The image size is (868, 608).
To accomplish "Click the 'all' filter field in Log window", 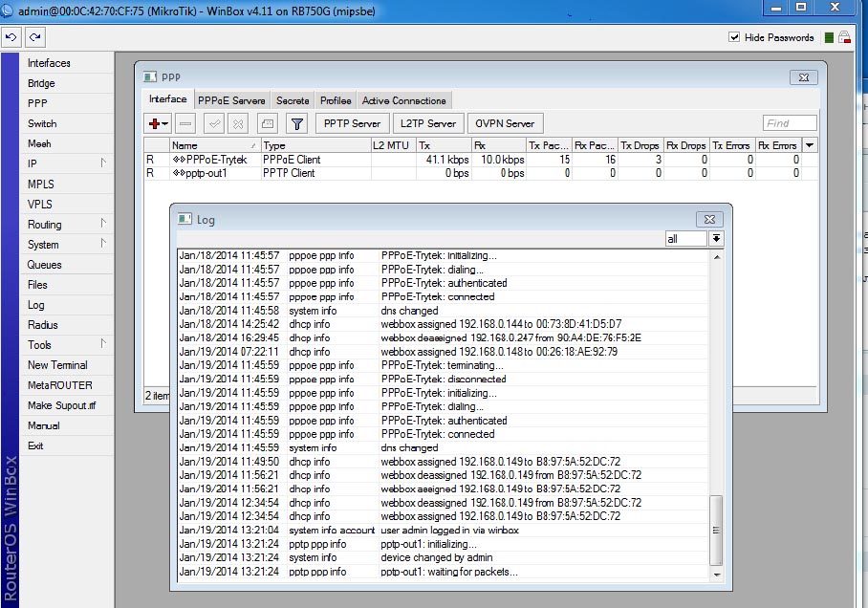I will coord(685,239).
